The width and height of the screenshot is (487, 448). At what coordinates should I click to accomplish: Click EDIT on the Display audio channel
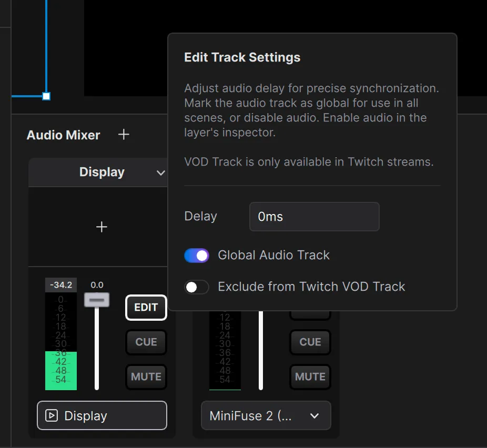[146, 308]
